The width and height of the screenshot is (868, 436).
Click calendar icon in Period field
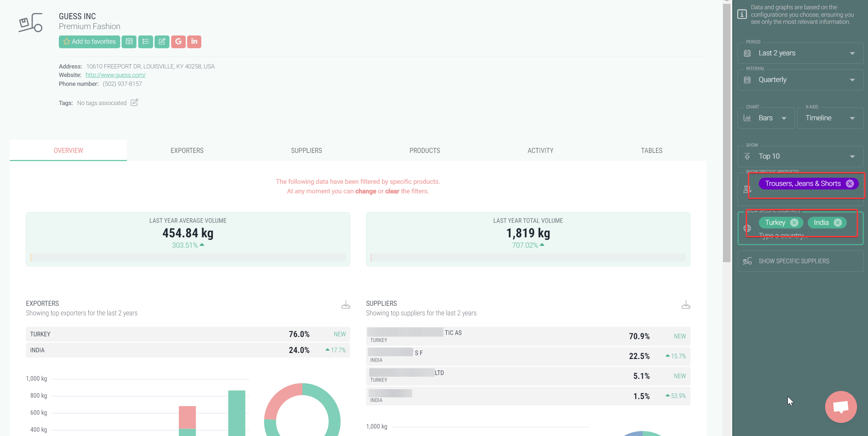pos(747,53)
